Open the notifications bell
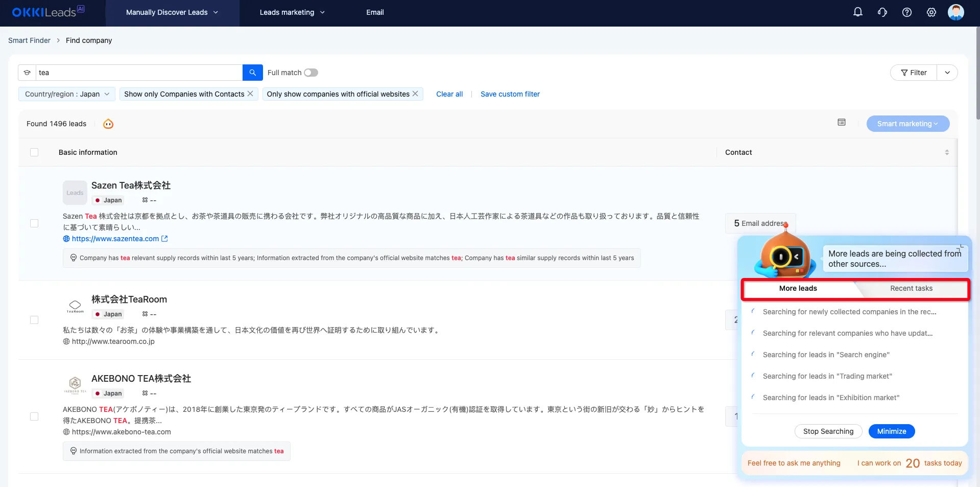This screenshot has width=980, height=487. [x=858, y=12]
